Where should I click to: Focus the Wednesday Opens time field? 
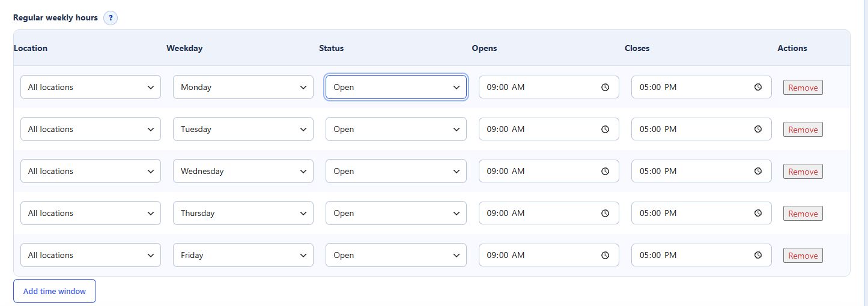tap(549, 171)
